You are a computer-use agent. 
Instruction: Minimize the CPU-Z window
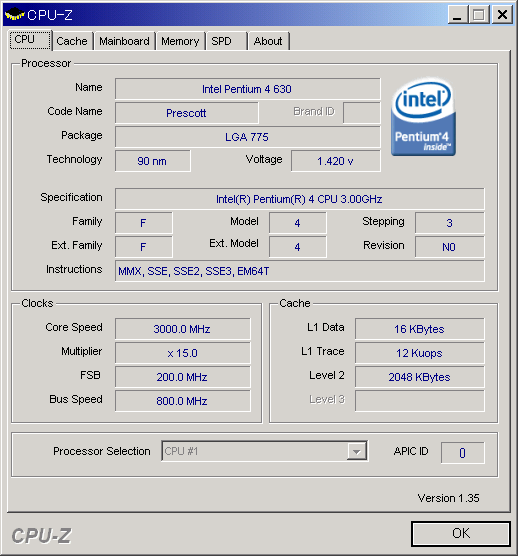point(458,15)
